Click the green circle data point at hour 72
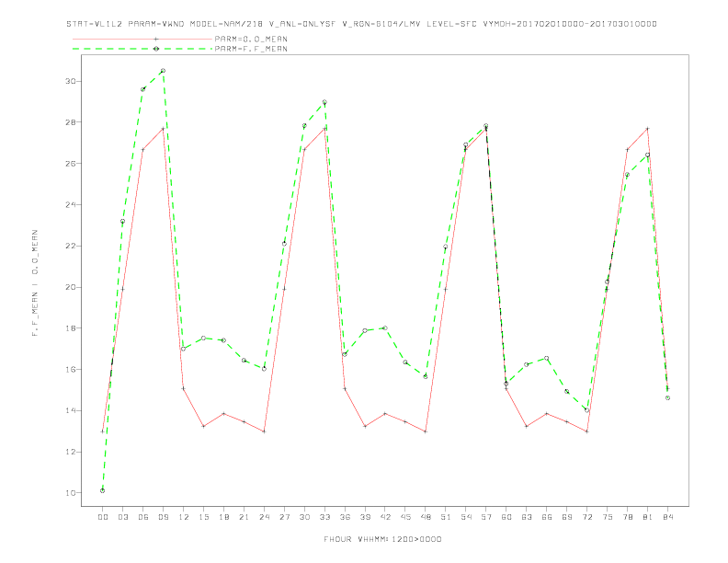The height and width of the screenshot is (563, 728). pyautogui.click(x=586, y=410)
